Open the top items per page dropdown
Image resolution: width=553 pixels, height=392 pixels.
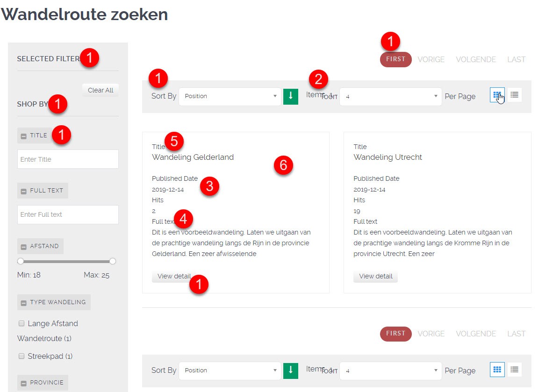390,97
